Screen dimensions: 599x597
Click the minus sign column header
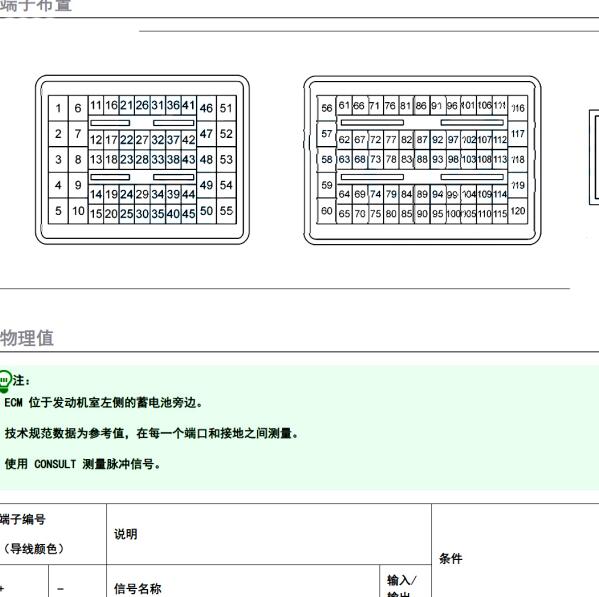click(60, 589)
